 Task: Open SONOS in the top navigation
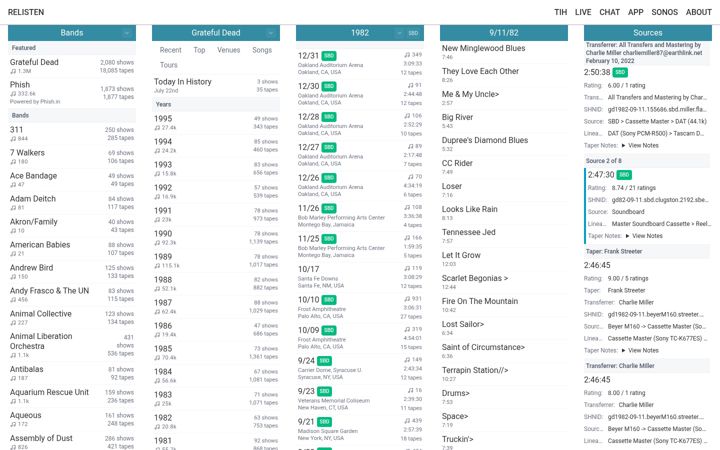664,12
